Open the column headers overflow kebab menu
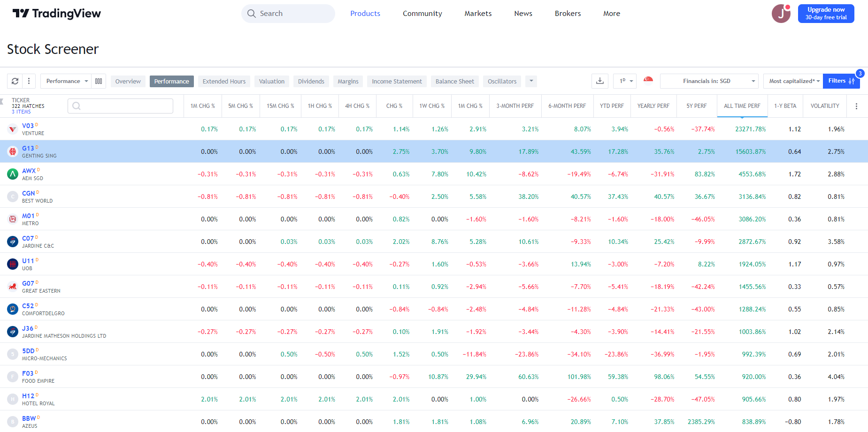Screen dimensions: 868x432 pos(857,106)
